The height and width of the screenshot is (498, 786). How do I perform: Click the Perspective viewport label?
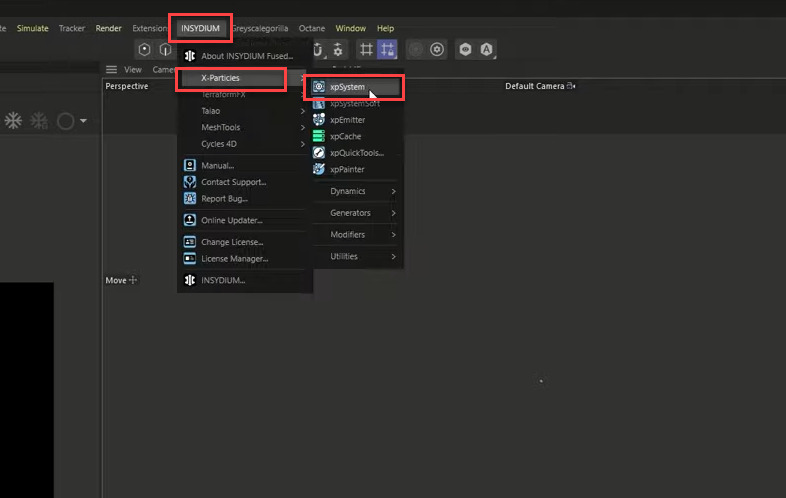click(127, 86)
